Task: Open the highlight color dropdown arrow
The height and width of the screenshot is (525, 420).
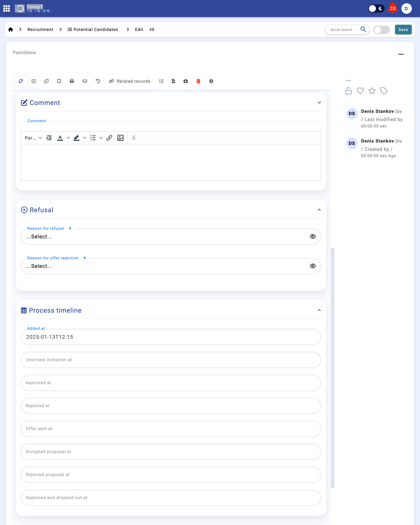Action: (x=85, y=138)
